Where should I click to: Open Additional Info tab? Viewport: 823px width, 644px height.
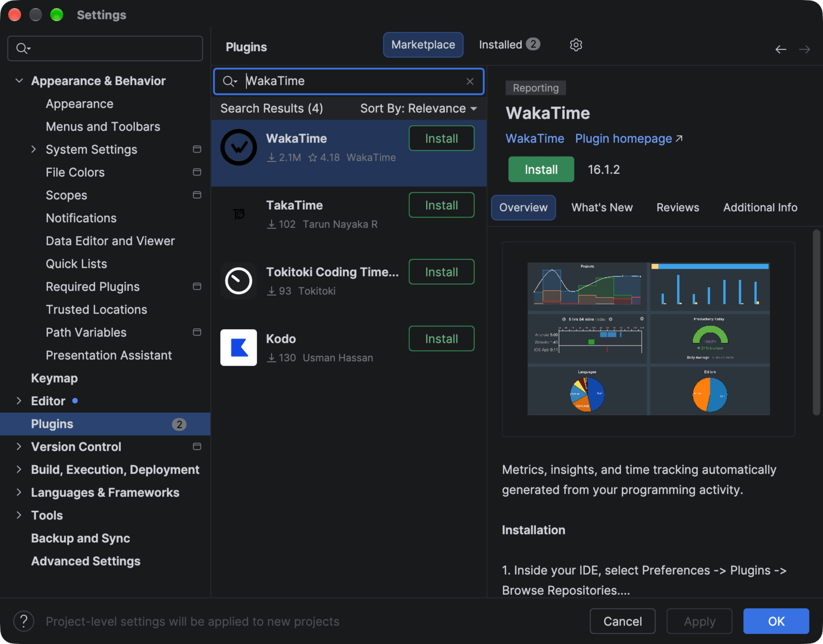(760, 207)
